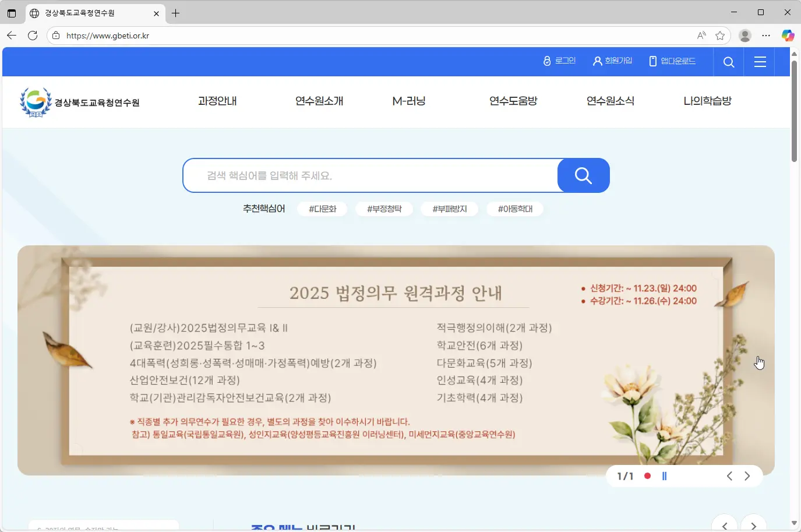The height and width of the screenshot is (532, 801).
Task: Open the site search with the magnifier icon
Action: (x=728, y=61)
